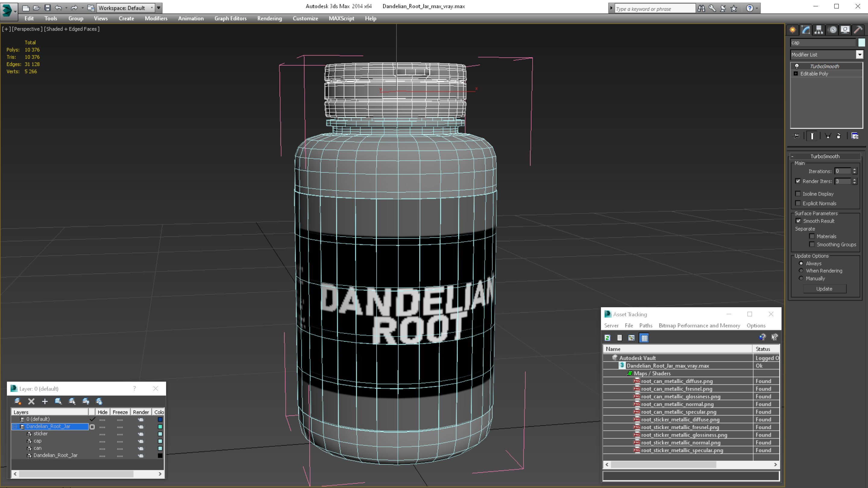Open Configure Modifier Sets
The image size is (868, 488).
(855, 136)
